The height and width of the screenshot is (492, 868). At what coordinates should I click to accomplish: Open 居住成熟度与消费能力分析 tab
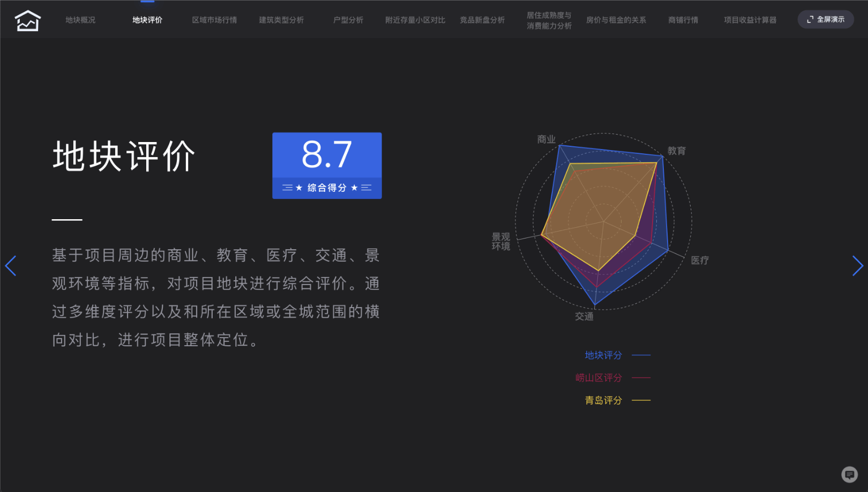[x=549, y=20]
